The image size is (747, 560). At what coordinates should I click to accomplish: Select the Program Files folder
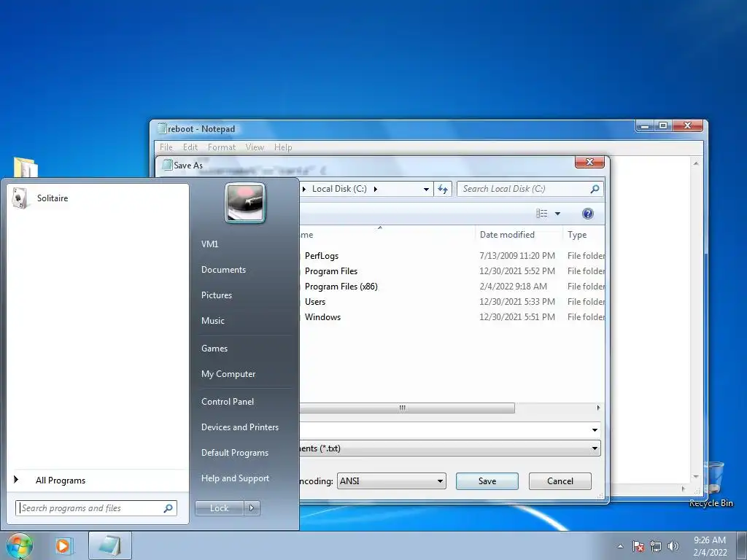click(x=331, y=271)
